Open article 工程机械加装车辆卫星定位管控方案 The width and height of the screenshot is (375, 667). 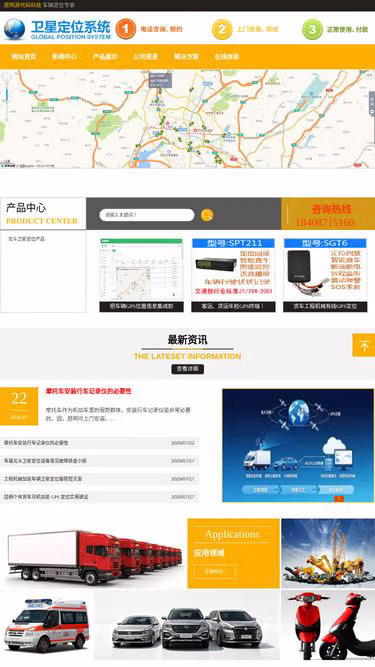tap(43, 479)
